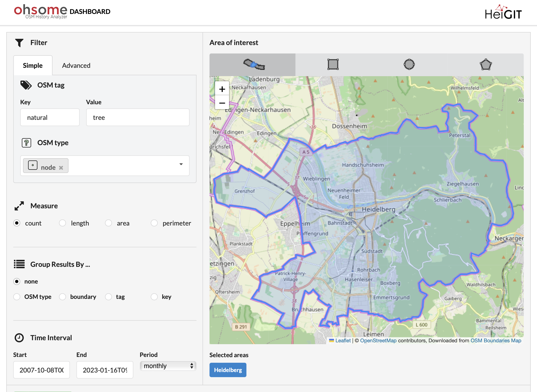Click the Measure arrows icon
Screen dimensions: 537x392
click(19, 206)
